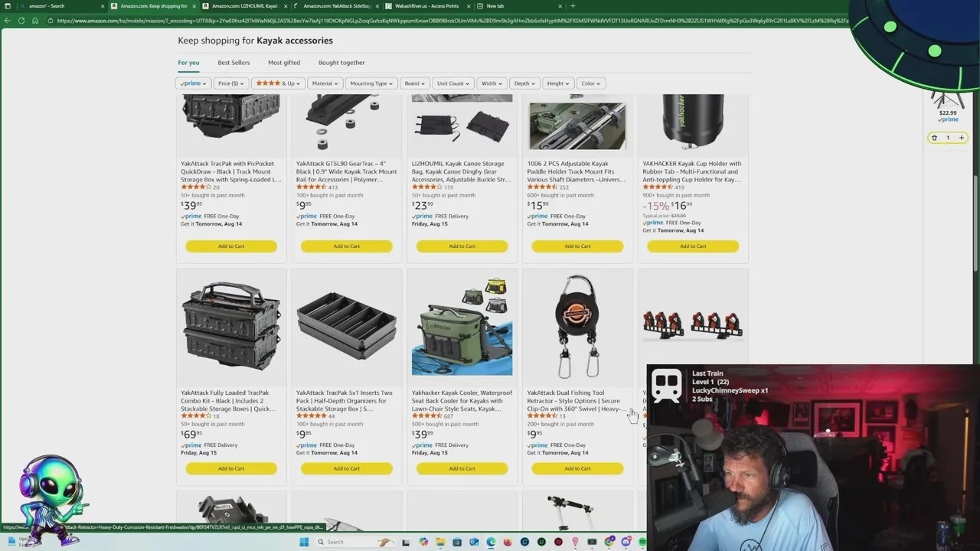Image resolution: width=980 pixels, height=551 pixels.
Task: Expand the Width filter dropdown
Action: [x=492, y=83]
